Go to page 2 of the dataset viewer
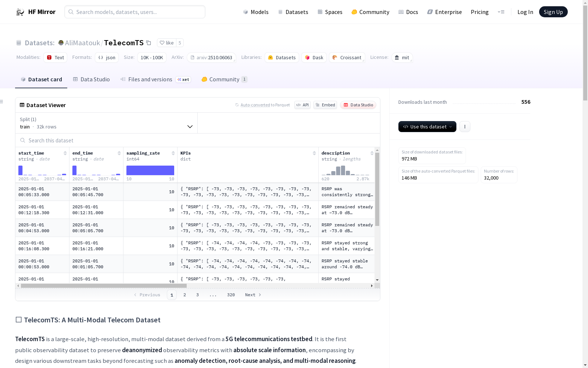The height and width of the screenshot is (368, 588). pyautogui.click(x=184, y=295)
